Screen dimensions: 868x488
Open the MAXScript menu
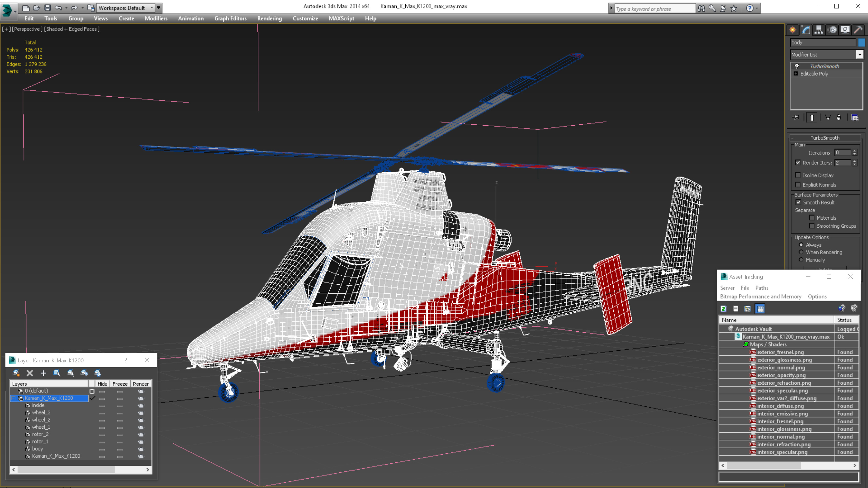tap(341, 18)
